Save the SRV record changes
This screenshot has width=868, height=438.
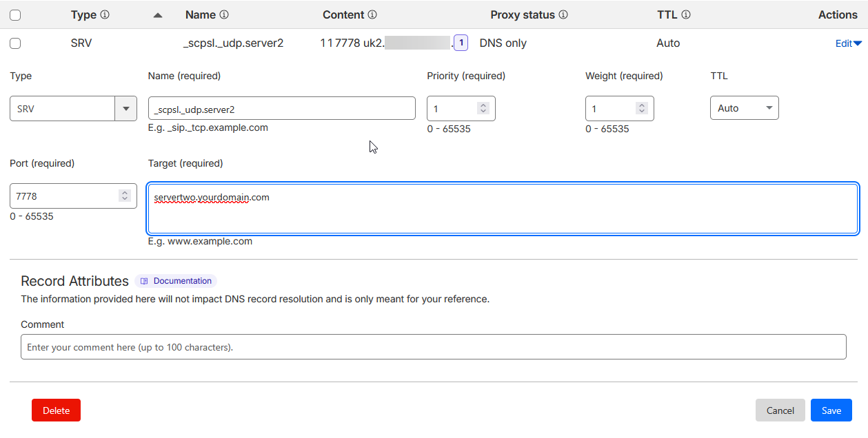831,410
